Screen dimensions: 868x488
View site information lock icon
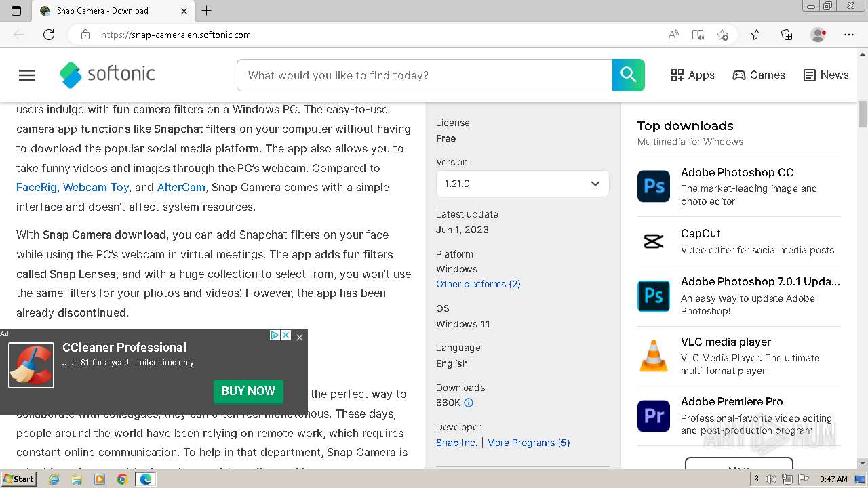[85, 35]
